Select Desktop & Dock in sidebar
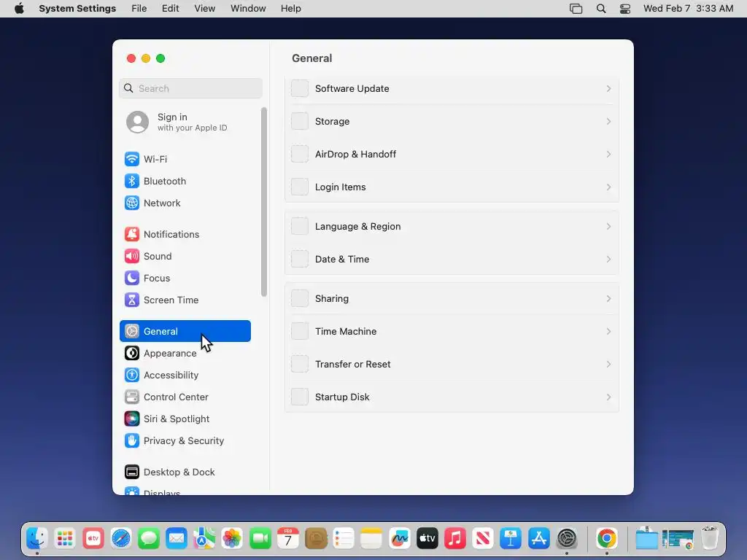This screenshot has width=747, height=560. [x=185, y=472]
